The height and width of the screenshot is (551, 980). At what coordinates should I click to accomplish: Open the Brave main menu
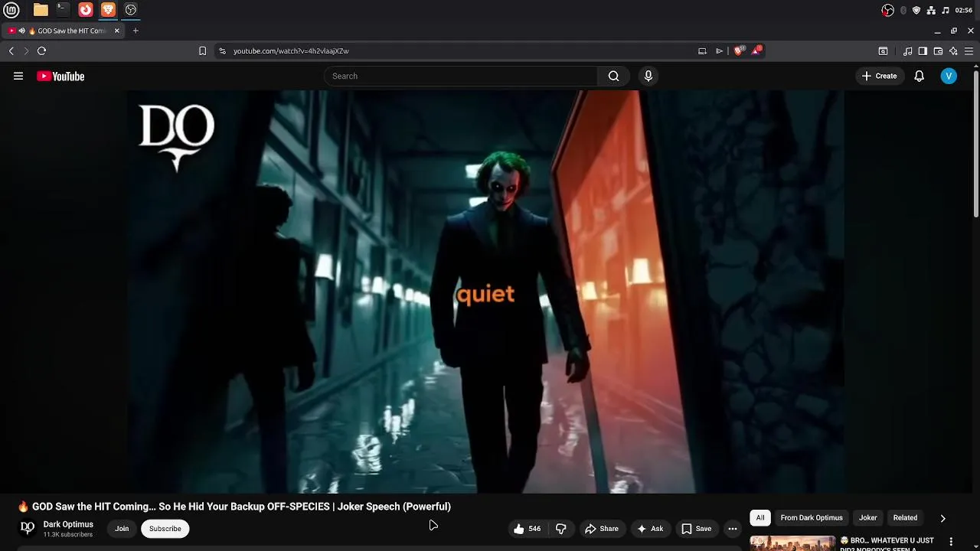(x=969, y=51)
